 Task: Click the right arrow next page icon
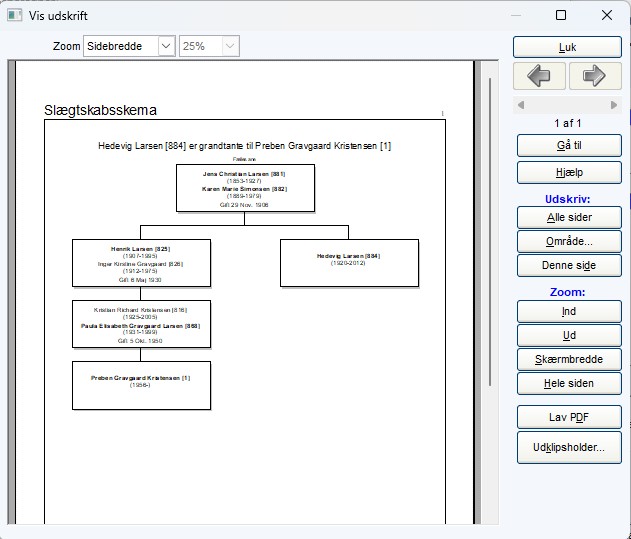coord(595,76)
